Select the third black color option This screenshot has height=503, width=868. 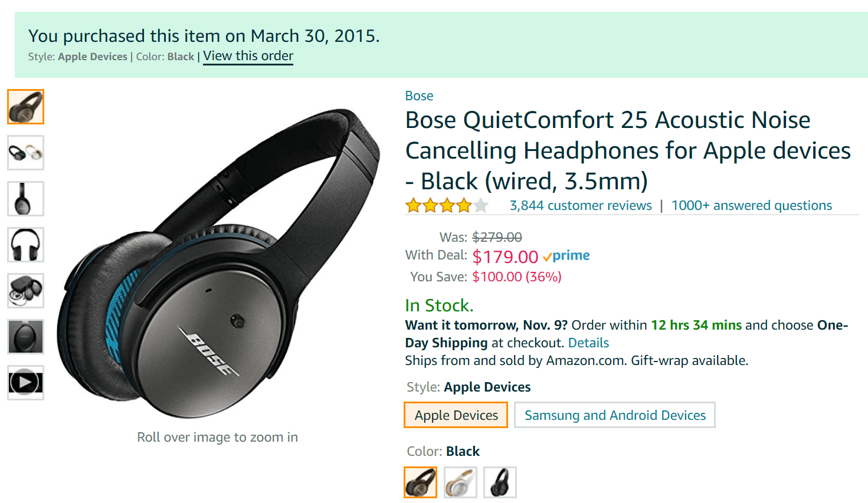499,482
